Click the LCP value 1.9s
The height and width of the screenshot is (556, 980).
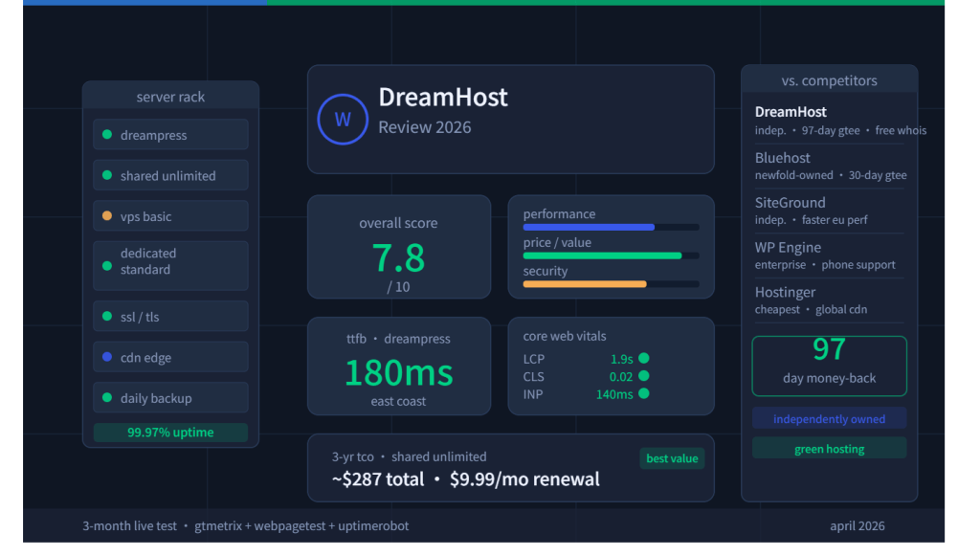click(x=621, y=359)
